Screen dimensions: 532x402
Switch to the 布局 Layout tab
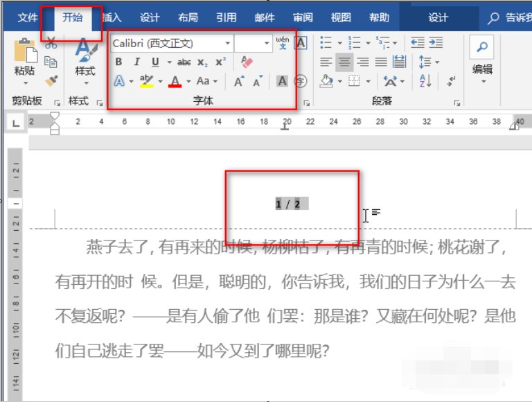188,17
